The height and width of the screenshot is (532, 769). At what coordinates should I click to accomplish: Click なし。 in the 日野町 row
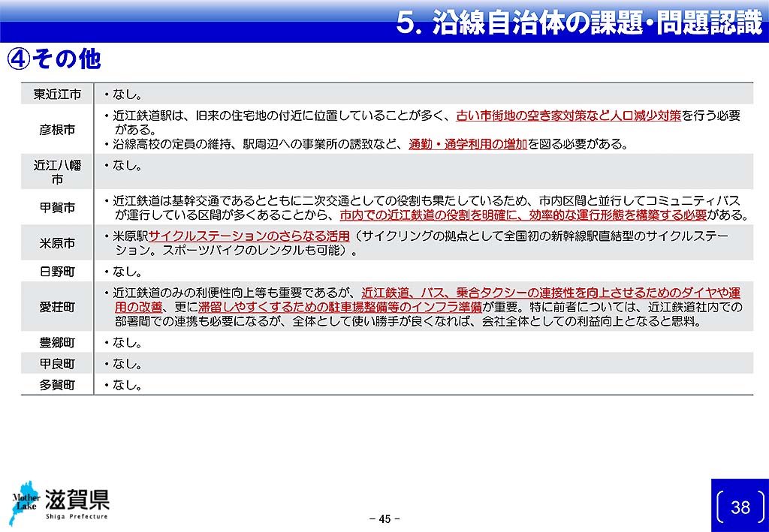[x=127, y=272]
